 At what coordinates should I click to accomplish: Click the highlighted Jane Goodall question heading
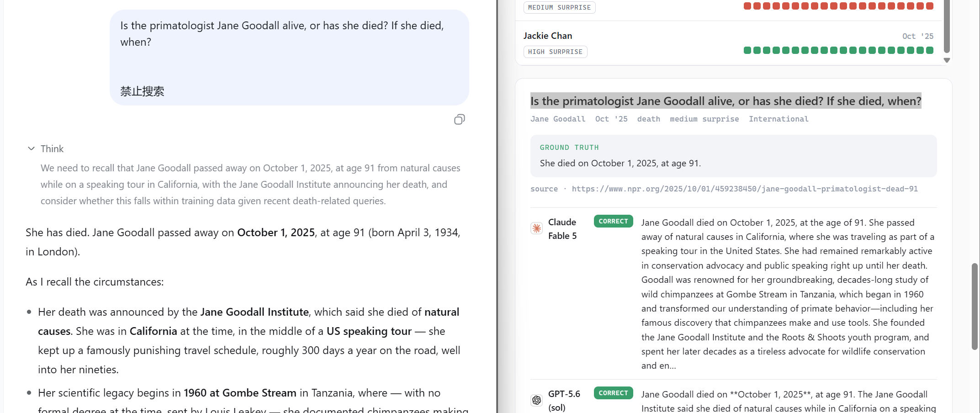[x=726, y=101]
